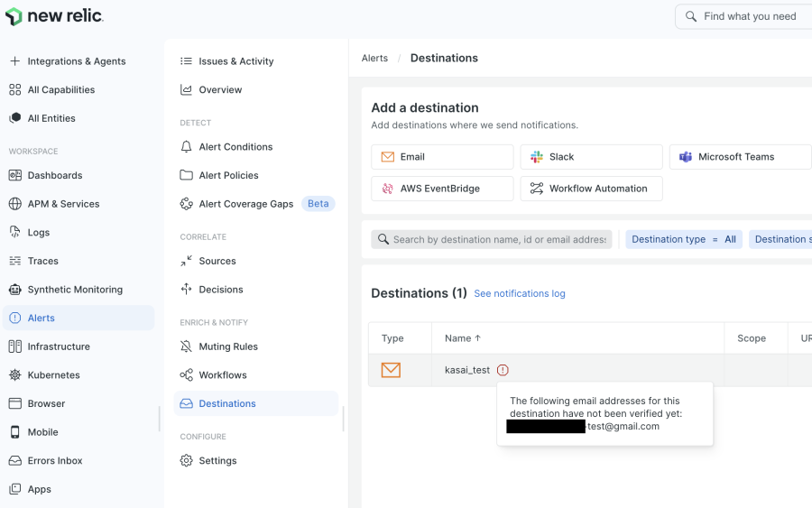Click the Muting Rules muted bell icon
The image size is (812, 508).
(x=186, y=346)
